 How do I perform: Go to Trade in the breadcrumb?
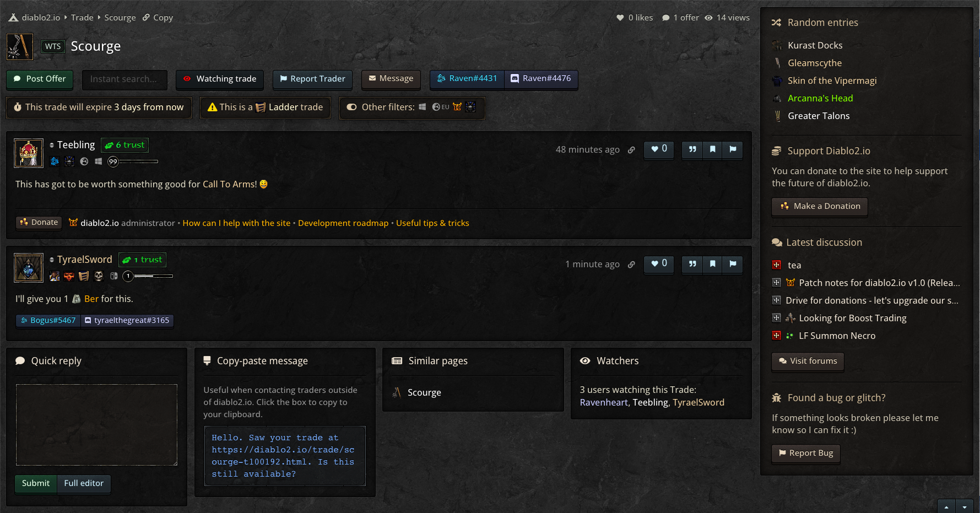click(82, 18)
